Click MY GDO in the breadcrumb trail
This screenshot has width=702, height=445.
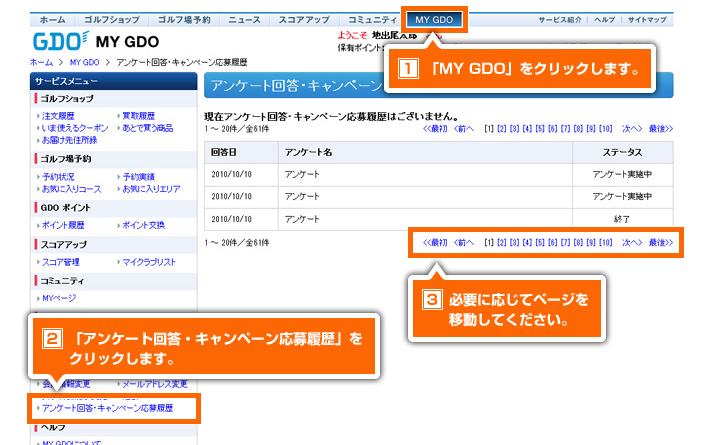click(x=84, y=62)
